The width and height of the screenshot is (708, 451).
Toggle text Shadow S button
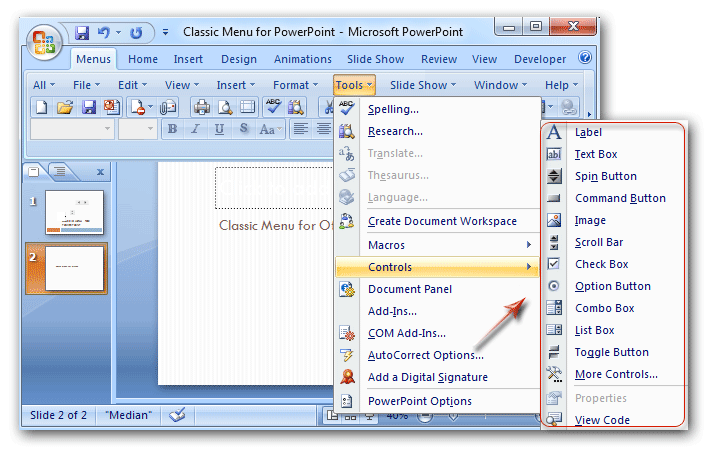tap(243, 129)
